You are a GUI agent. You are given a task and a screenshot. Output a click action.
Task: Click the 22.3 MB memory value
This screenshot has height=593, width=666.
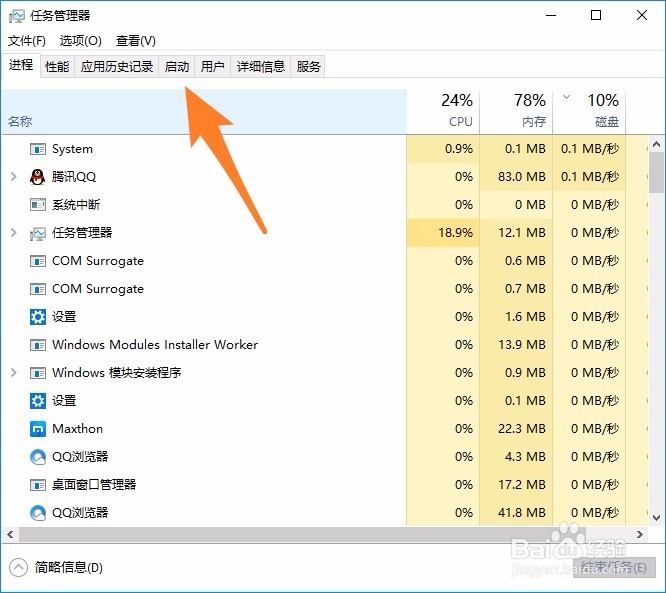(522, 429)
